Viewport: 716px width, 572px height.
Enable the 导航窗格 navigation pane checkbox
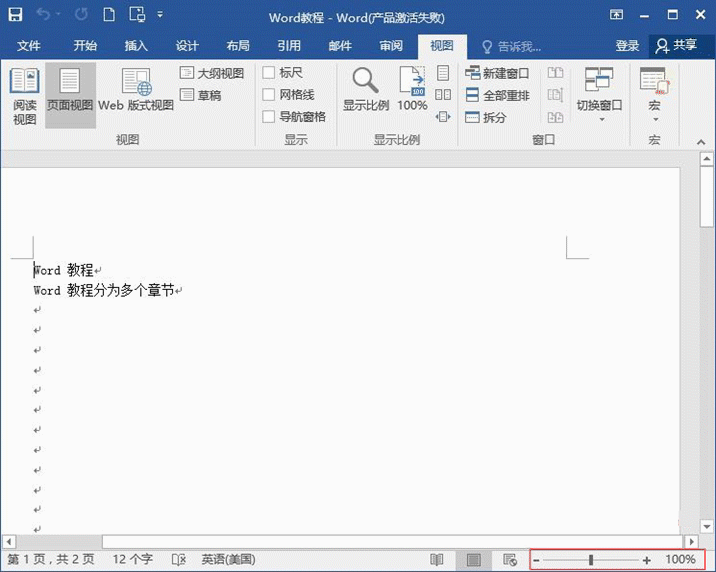coord(268,117)
